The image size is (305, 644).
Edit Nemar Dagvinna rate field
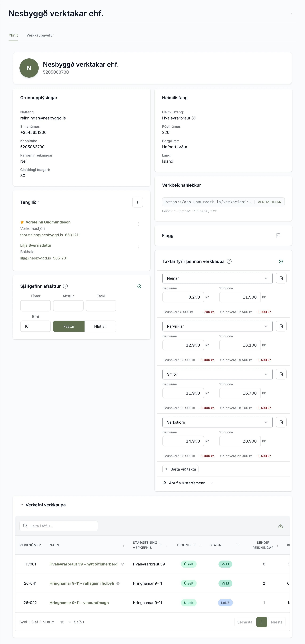point(183,297)
